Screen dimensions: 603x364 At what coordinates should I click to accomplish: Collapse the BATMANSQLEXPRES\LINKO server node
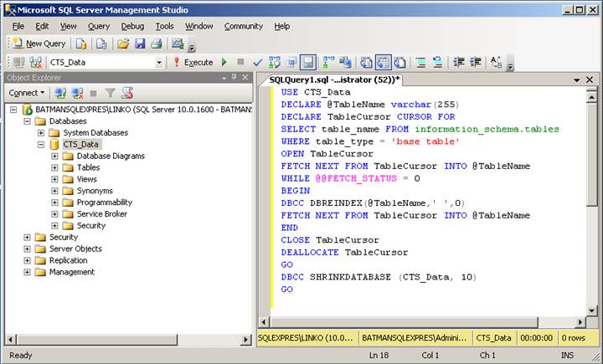13,110
